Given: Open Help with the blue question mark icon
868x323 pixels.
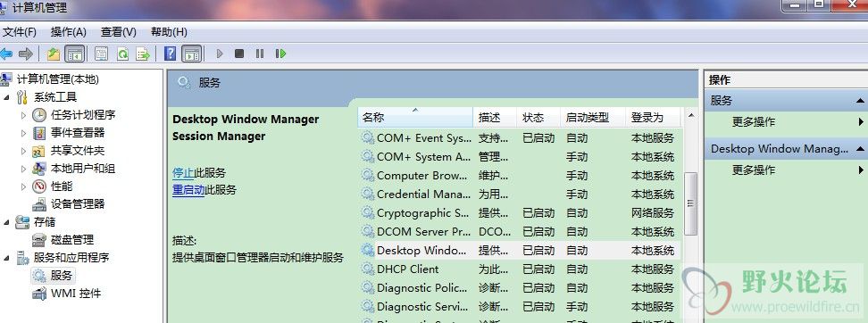Looking at the screenshot, I should click(x=171, y=54).
